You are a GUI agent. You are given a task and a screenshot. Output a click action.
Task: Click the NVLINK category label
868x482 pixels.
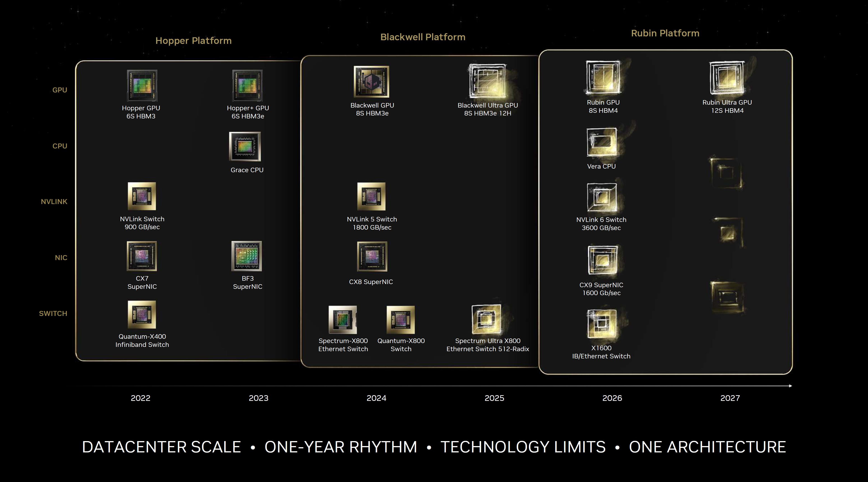click(x=54, y=201)
